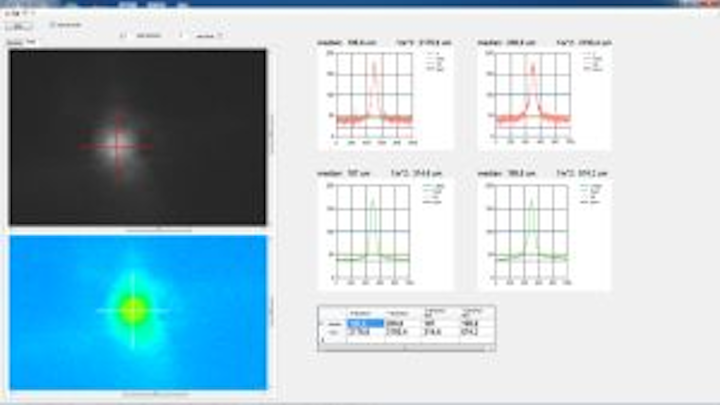
Task: Click the 390.8 cell in the results table
Action: coord(477,323)
